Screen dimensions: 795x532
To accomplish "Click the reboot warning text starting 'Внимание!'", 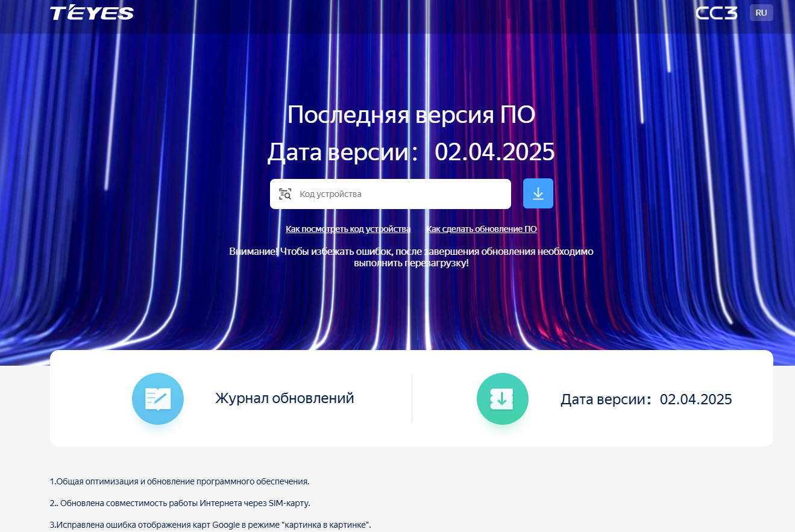I will click(411, 257).
